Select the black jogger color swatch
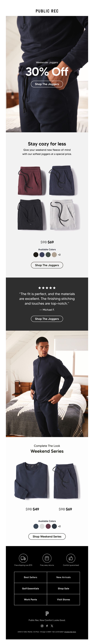 [36, 254]
